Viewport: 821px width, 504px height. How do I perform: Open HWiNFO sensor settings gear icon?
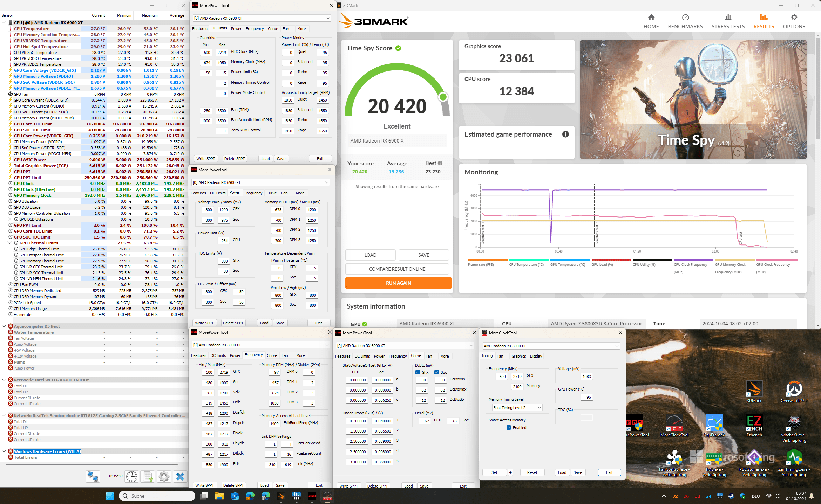tap(164, 476)
